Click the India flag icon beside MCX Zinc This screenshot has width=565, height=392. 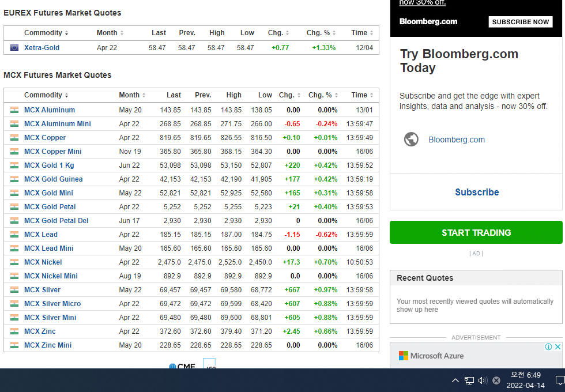tap(14, 331)
